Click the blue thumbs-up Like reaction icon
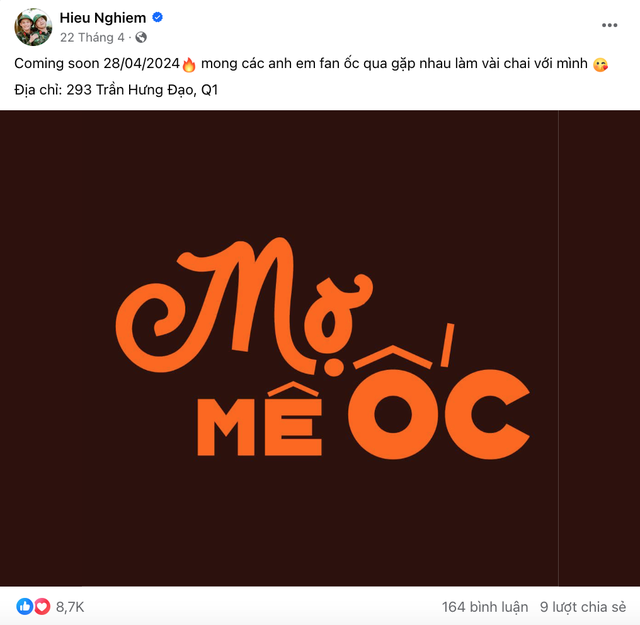Image resolution: width=640 pixels, height=625 pixels. [25, 606]
